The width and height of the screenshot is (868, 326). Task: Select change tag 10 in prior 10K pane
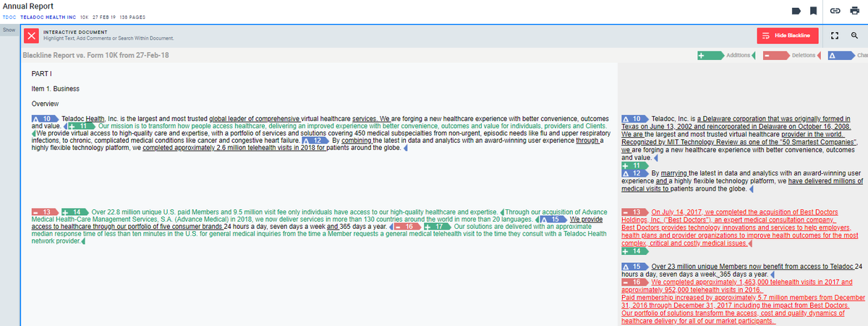tap(635, 119)
